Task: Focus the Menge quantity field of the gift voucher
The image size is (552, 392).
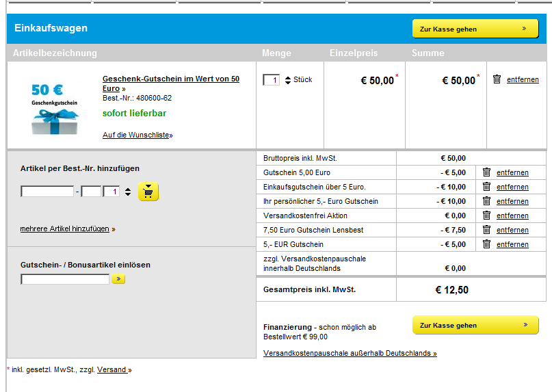Action: pos(272,80)
